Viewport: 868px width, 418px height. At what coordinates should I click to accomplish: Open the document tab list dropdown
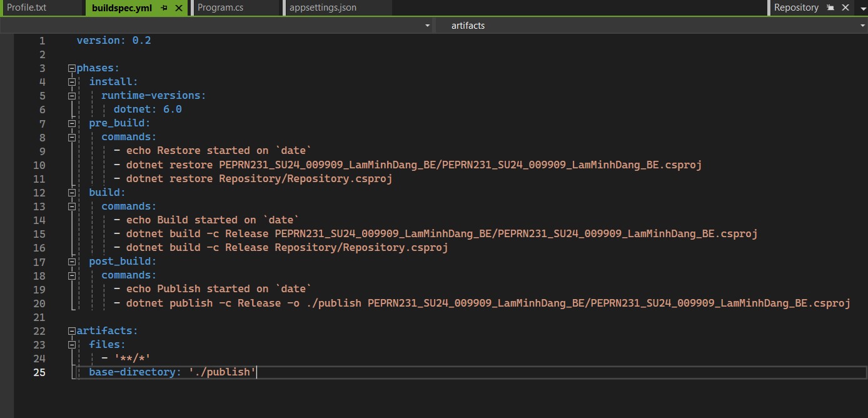(x=862, y=8)
